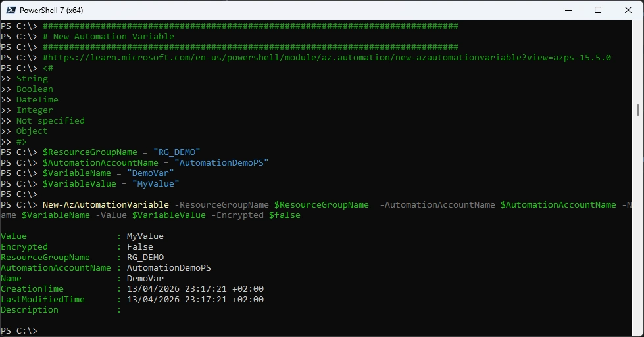Click the LastModifiedTime timestamp in the output
644x337 pixels.
point(195,300)
